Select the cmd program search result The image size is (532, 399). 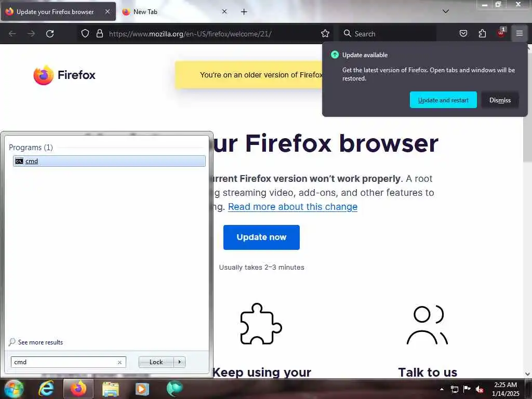pos(109,161)
